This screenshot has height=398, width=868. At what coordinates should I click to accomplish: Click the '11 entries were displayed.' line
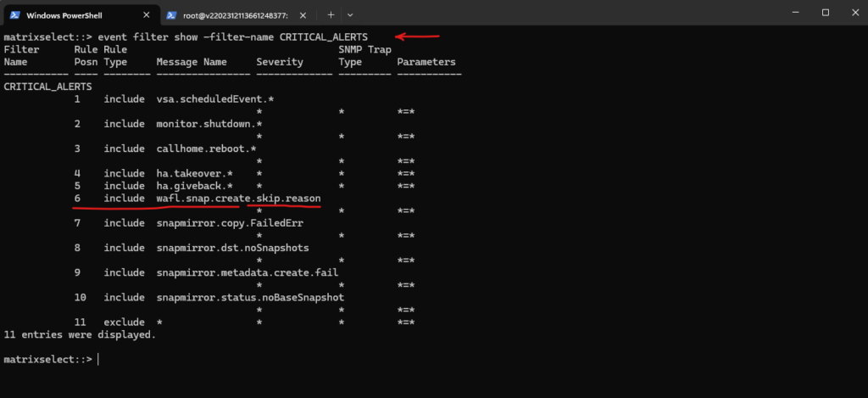coord(80,334)
